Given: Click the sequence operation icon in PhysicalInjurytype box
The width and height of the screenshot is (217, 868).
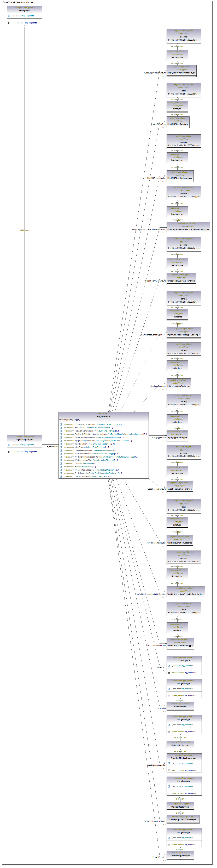Looking at the screenshot, I should click(9, 452).
